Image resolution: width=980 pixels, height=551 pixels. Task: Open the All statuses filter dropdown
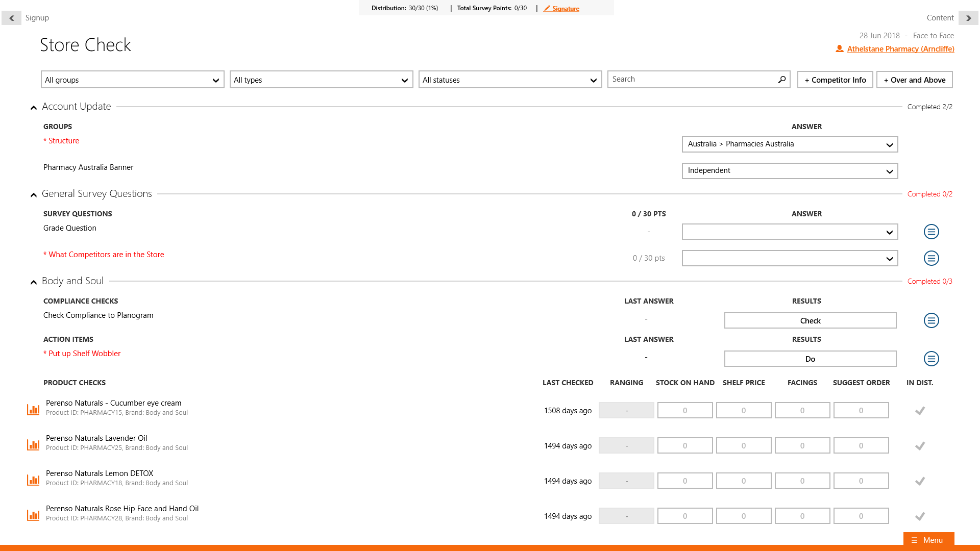pyautogui.click(x=510, y=80)
